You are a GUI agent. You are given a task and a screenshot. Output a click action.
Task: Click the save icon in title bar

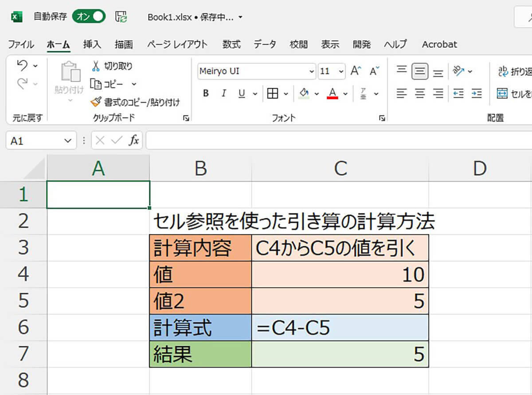pyautogui.click(x=121, y=17)
